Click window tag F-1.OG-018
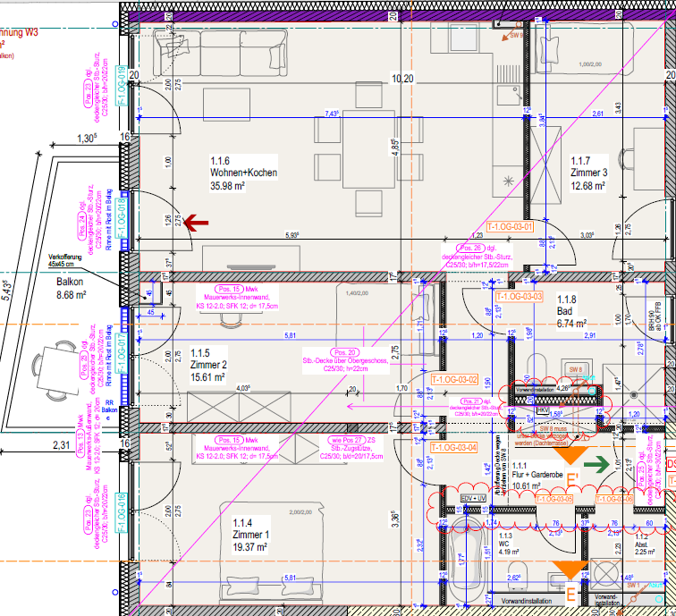This screenshot has width=676, height=616. point(122,218)
